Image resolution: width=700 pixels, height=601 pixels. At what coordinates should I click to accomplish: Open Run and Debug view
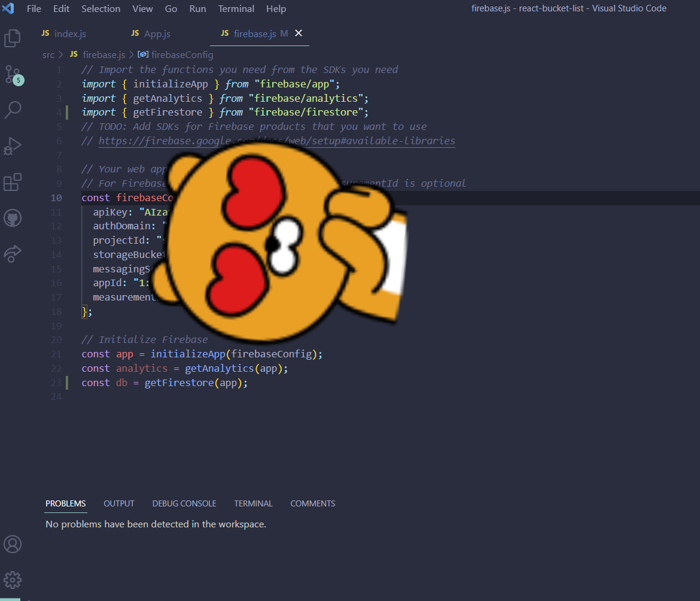[x=13, y=146]
